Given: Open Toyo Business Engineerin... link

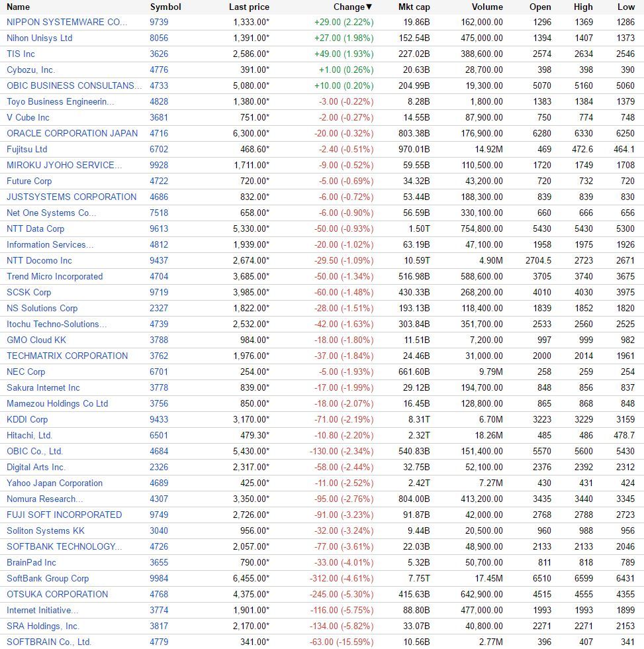Looking at the screenshot, I should point(60,101).
